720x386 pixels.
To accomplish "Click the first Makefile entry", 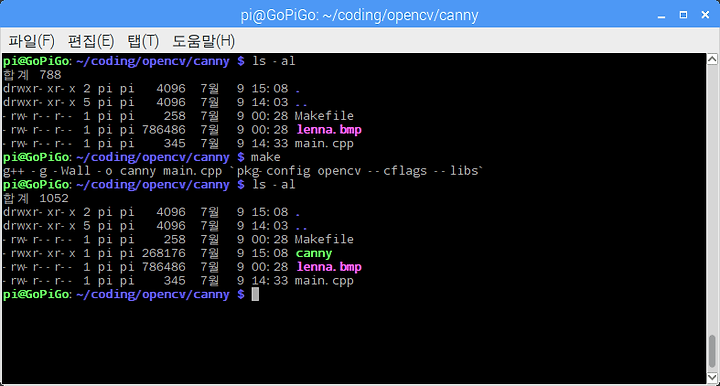I will coord(324,116).
